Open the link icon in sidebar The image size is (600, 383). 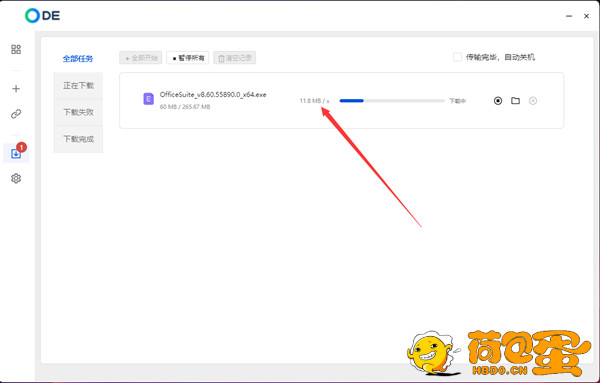pyautogui.click(x=16, y=114)
